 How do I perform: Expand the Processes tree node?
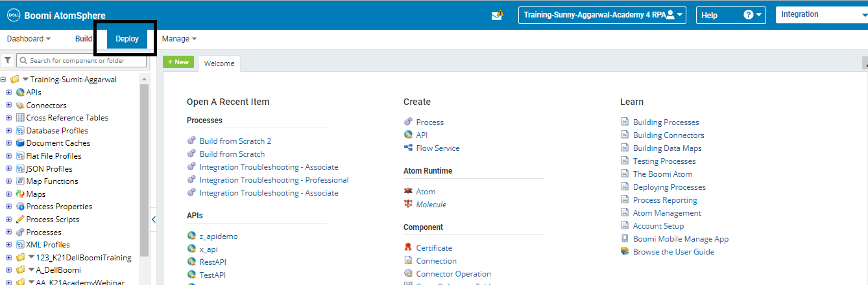(x=8, y=233)
